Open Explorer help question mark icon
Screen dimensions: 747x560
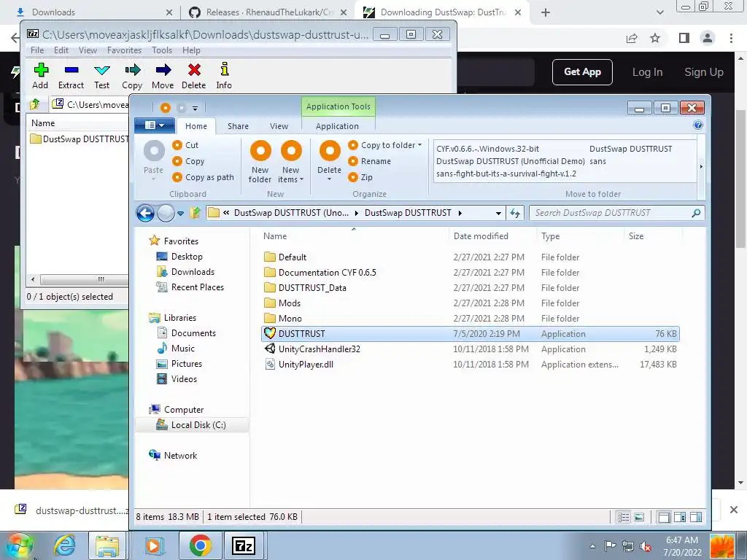click(x=698, y=125)
